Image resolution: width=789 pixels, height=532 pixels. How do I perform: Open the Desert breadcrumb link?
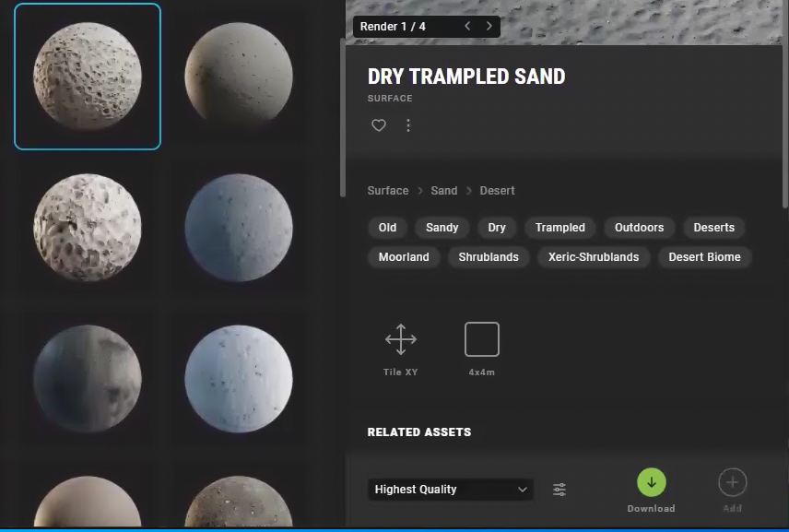point(497,191)
